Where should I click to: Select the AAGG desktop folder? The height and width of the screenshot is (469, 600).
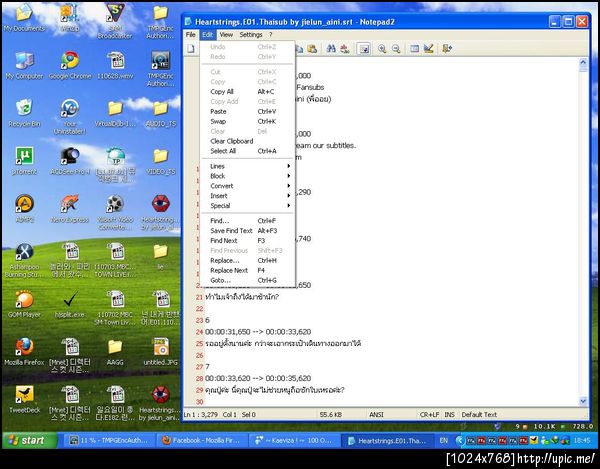pos(115,351)
